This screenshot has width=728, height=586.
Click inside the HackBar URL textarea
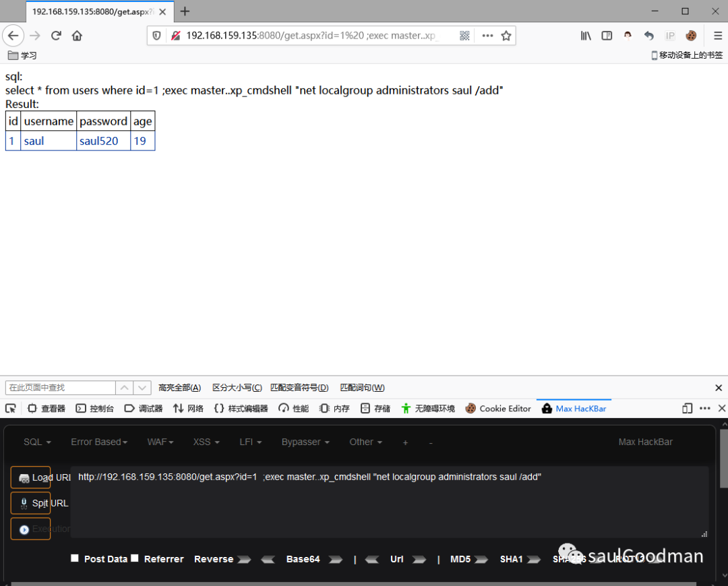click(x=390, y=502)
